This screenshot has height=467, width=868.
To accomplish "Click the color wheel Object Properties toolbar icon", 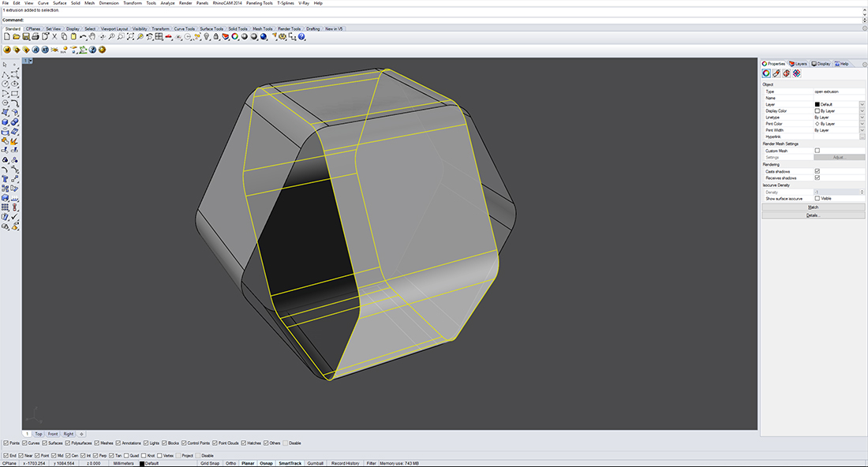I will 234,36.
